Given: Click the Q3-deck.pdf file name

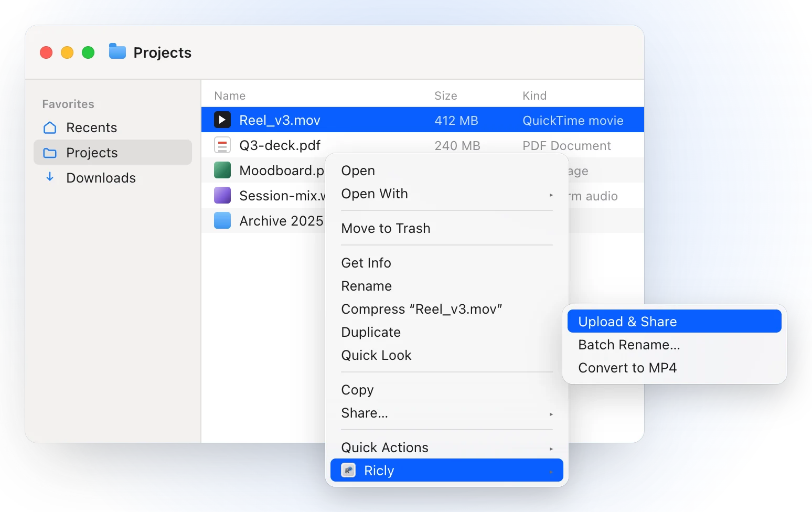Looking at the screenshot, I should point(280,145).
